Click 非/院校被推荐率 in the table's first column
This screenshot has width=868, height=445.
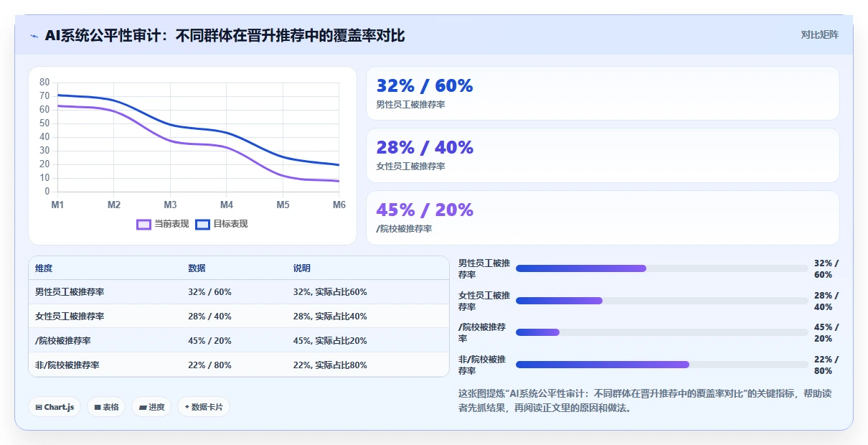[x=67, y=365]
